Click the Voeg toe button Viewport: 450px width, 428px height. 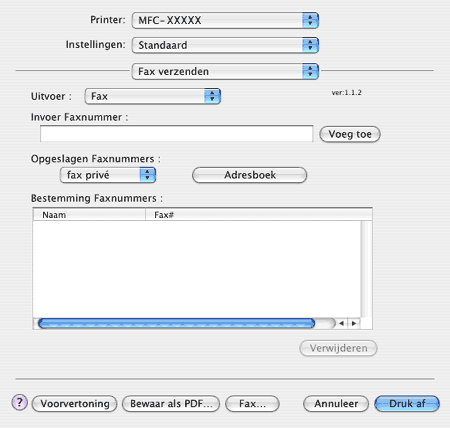pos(350,134)
